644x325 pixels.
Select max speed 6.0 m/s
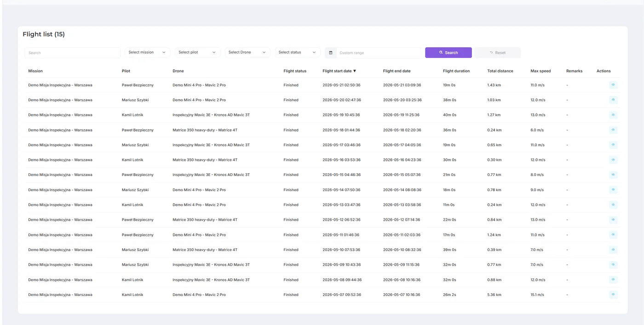point(537,130)
